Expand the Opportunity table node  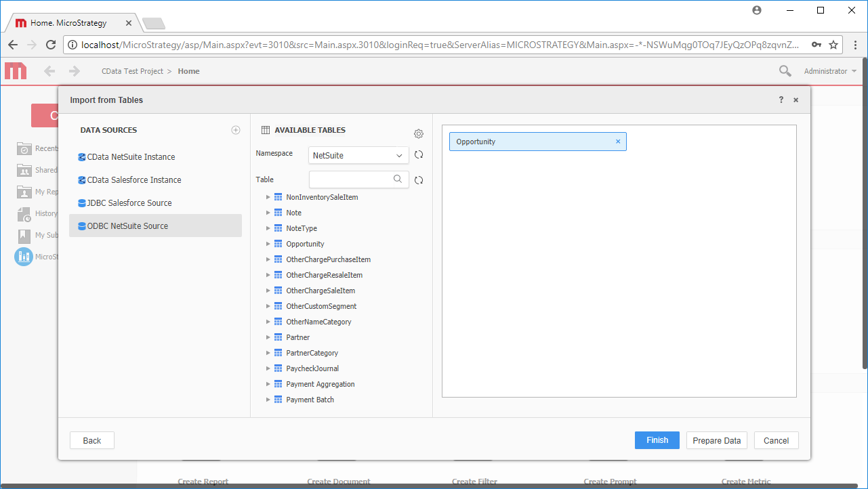(x=267, y=243)
